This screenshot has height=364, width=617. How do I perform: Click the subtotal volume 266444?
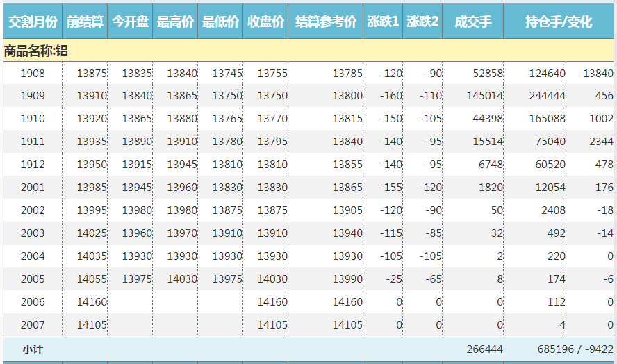point(485,349)
